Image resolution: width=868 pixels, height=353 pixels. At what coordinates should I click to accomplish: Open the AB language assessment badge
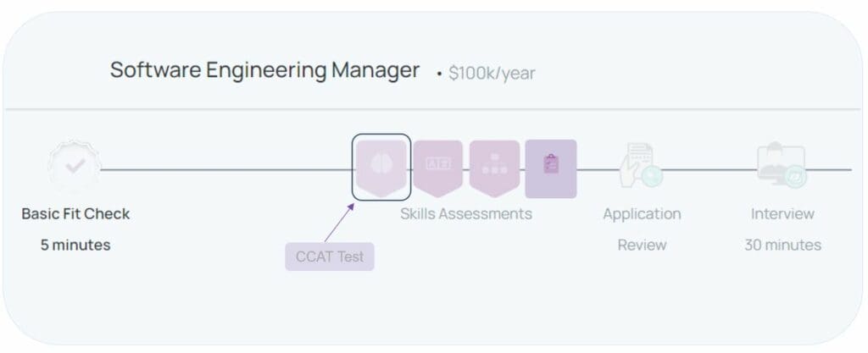pos(438,168)
